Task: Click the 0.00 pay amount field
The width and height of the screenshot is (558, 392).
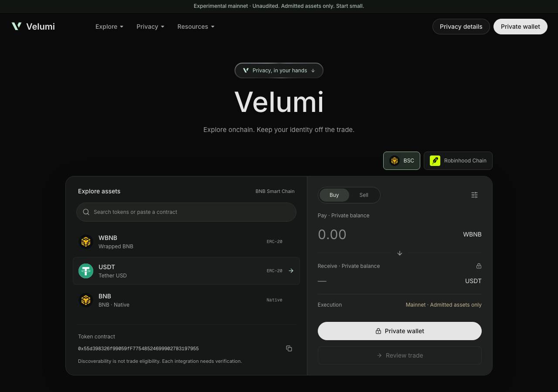Action: [332, 234]
